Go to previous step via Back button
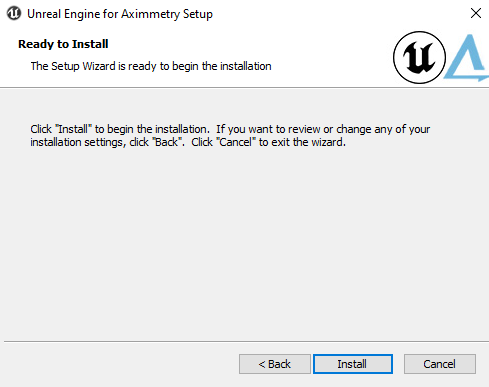Viewport: 489px width, 387px height. coord(275,364)
